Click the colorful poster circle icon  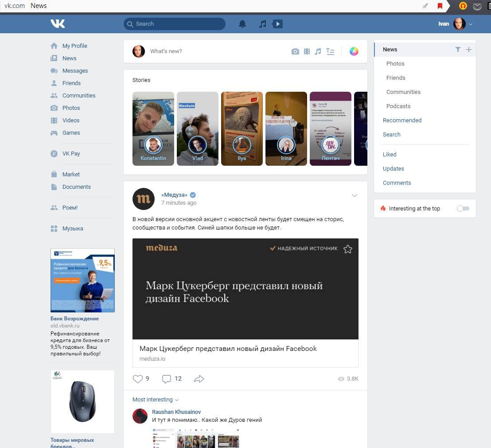[x=354, y=51]
